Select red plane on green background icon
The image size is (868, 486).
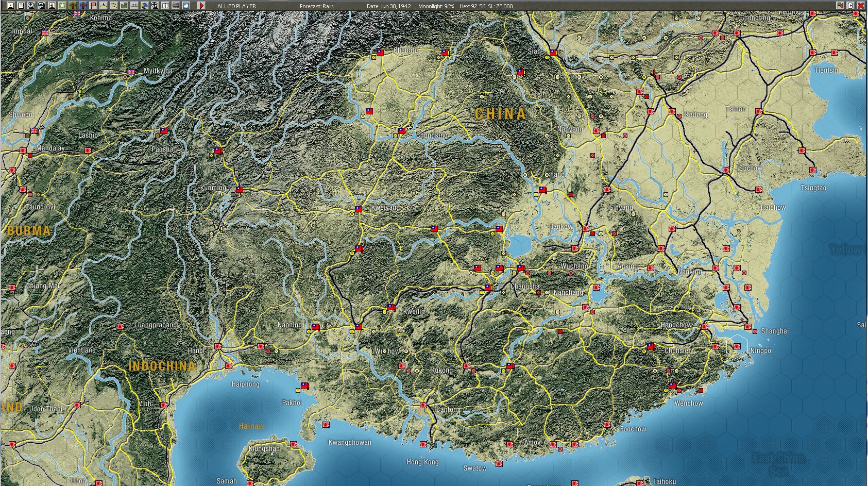click(x=73, y=6)
